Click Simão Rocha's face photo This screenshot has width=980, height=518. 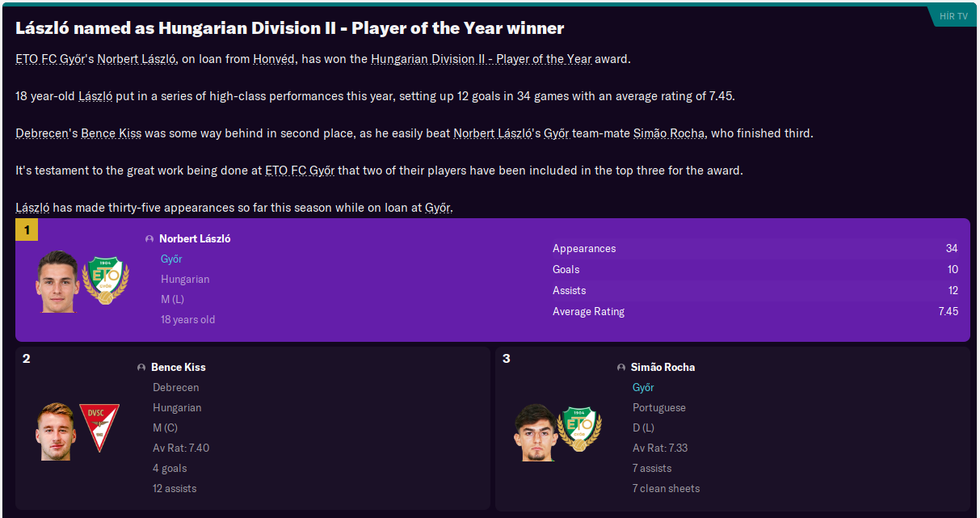pos(534,432)
